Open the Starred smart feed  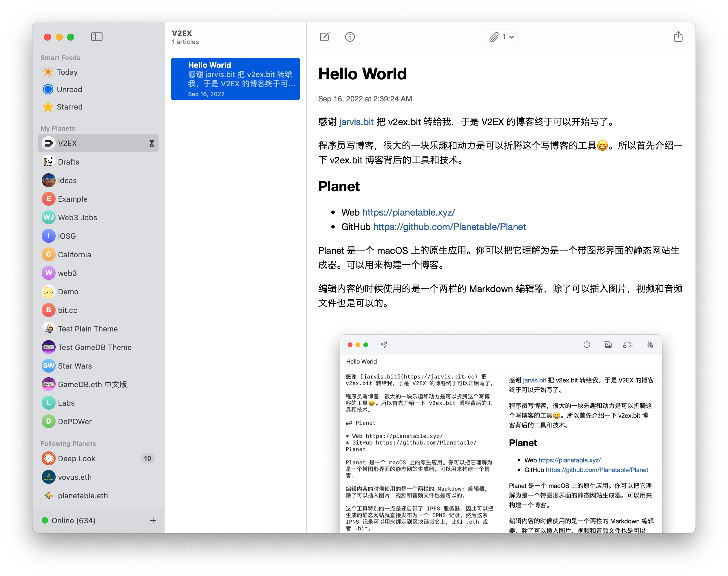(70, 107)
